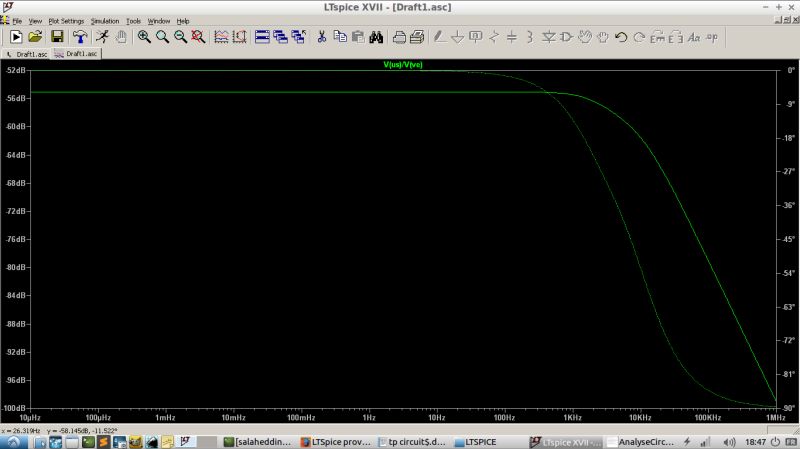The width and height of the screenshot is (800, 449).
Task: Click the Text Aa tool
Action: click(694, 37)
